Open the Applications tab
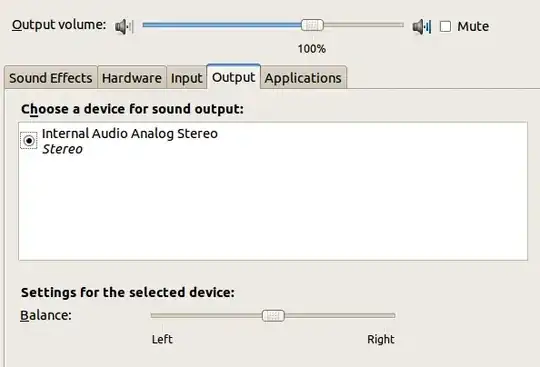 click(x=303, y=78)
